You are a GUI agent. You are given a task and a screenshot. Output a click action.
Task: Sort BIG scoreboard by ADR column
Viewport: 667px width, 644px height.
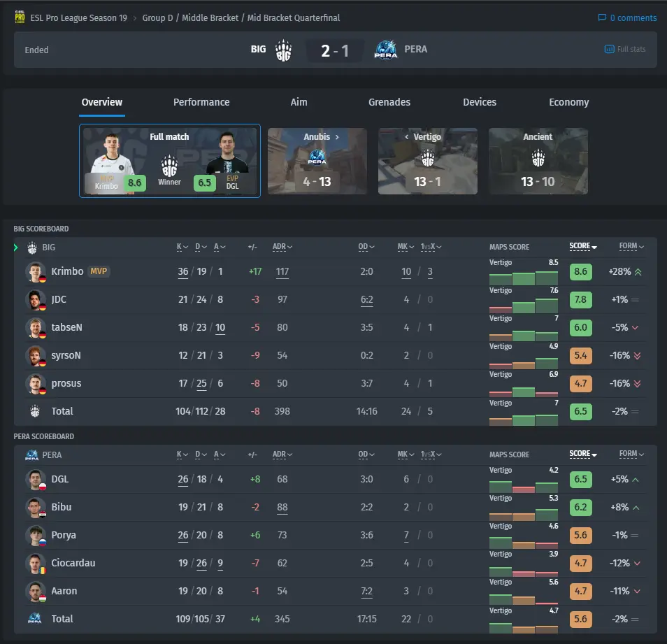click(282, 247)
